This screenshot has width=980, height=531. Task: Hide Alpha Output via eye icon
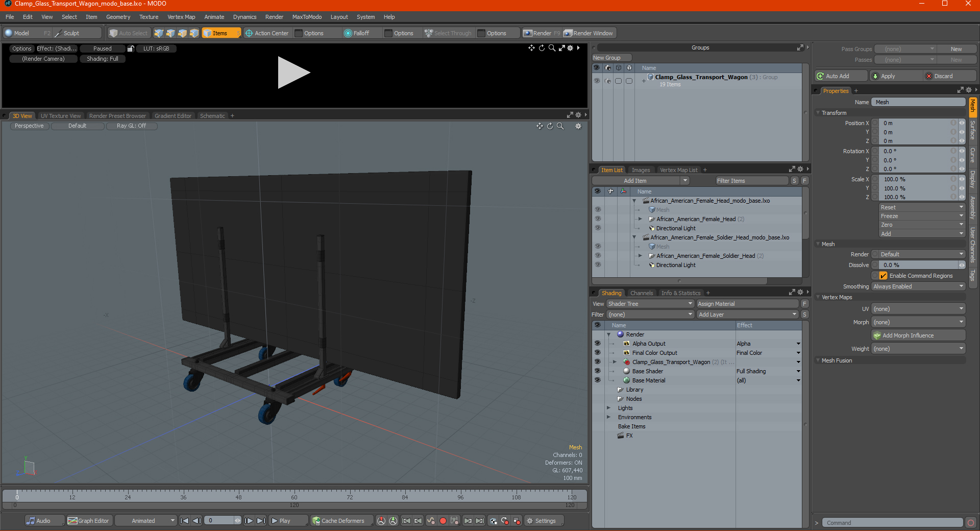[597, 344]
